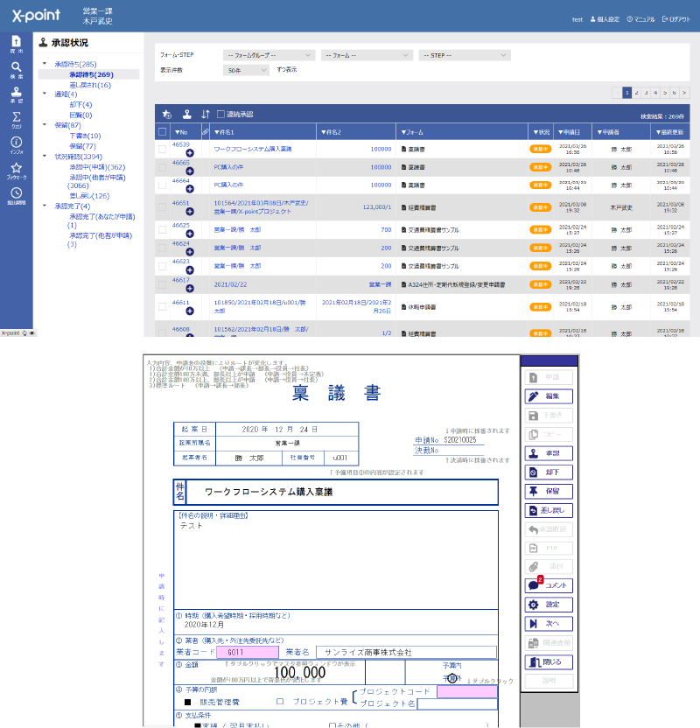Collapse the 通知(4) tree node arrow
The height and width of the screenshot is (728, 700).
point(45,94)
